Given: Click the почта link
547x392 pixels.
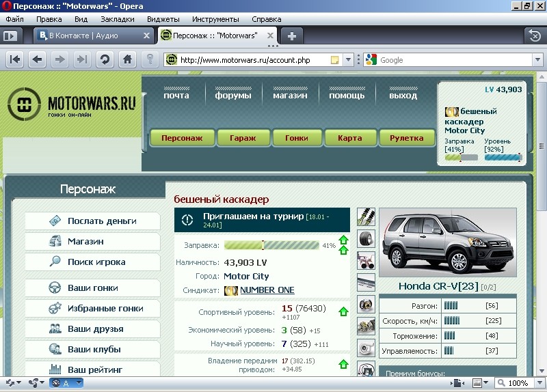Looking at the screenshot, I should 176,94.
